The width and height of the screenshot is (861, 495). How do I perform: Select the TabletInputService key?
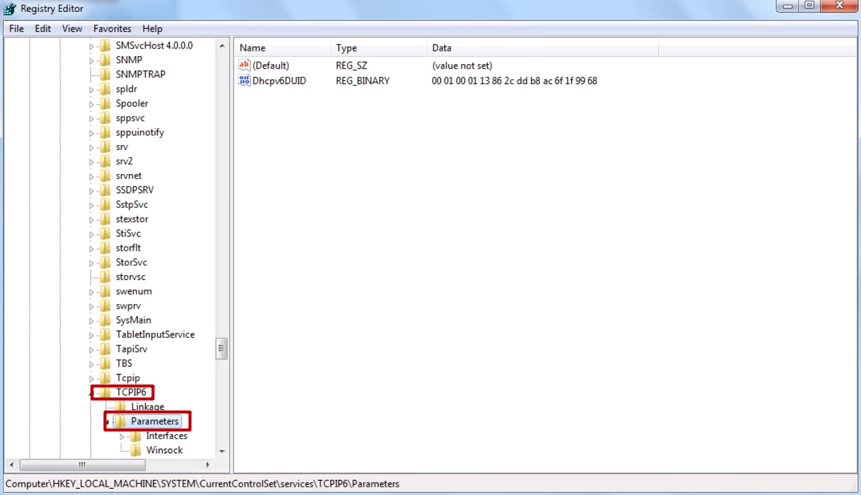pyautogui.click(x=155, y=335)
